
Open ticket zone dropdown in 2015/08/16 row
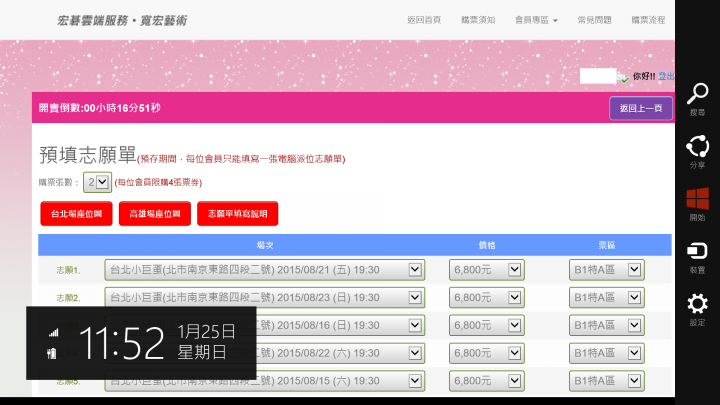point(607,325)
